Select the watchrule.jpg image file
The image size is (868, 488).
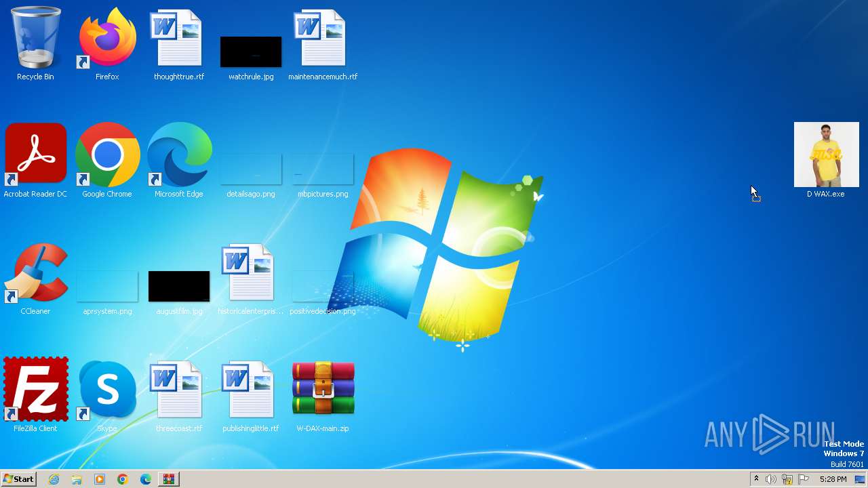(x=251, y=58)
